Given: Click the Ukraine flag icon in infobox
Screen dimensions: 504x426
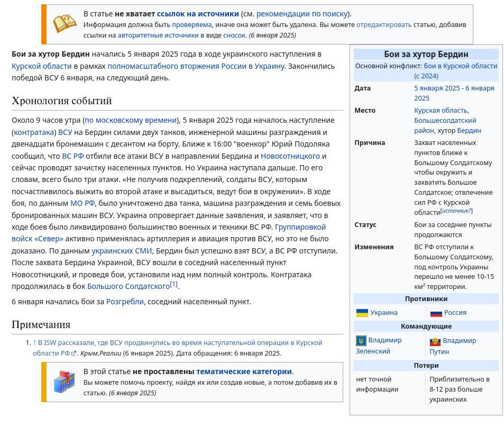Looking at the screenshot, I should 362,313.
